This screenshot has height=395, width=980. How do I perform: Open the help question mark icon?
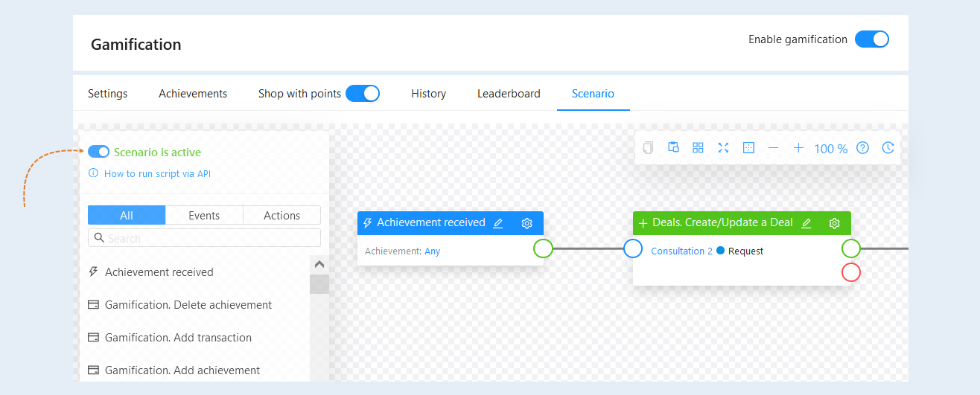862,148
